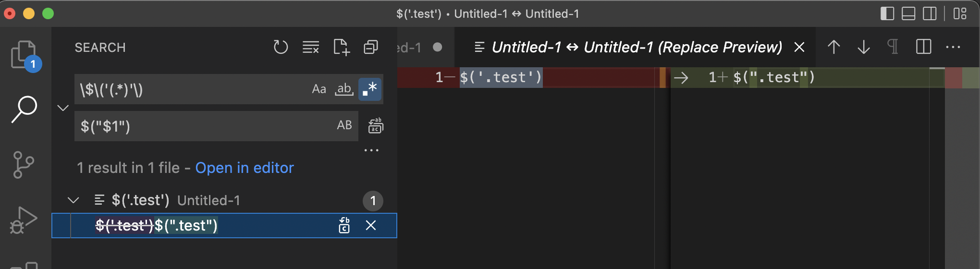980x269 pixels.
Task: Clear the search results
Action: pos(311,47)
